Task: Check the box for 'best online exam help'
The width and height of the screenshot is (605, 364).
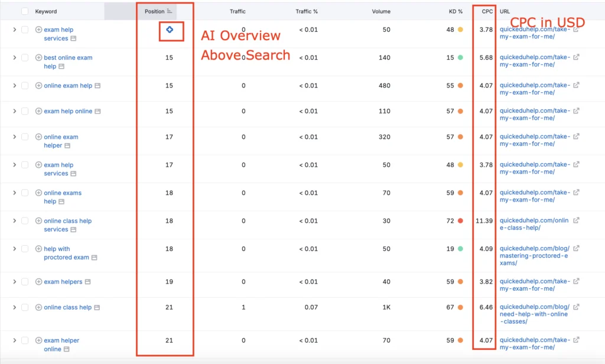Action: tap(25, 57)
